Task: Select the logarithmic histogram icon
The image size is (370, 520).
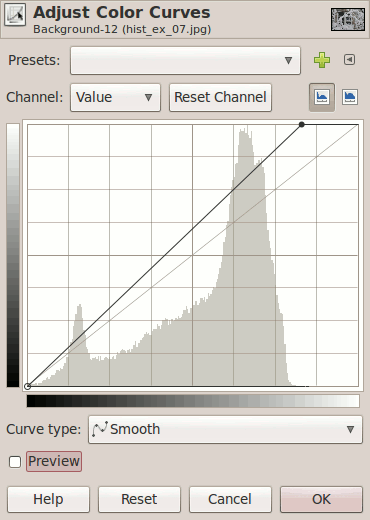Action: [350, 97]
